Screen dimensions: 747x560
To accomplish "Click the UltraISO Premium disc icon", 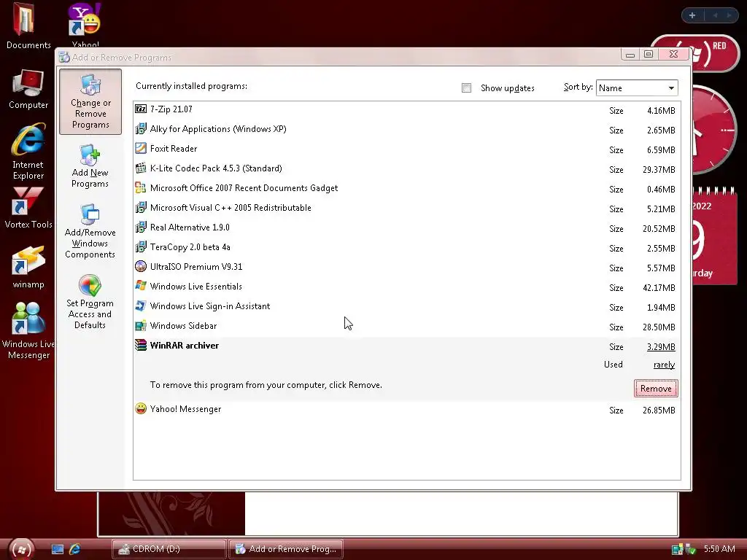I will (x=141, y=266).
